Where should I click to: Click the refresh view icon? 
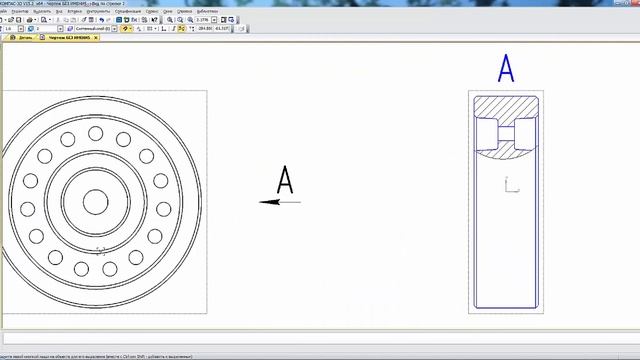pyautogui.click(x=231, y=20)
